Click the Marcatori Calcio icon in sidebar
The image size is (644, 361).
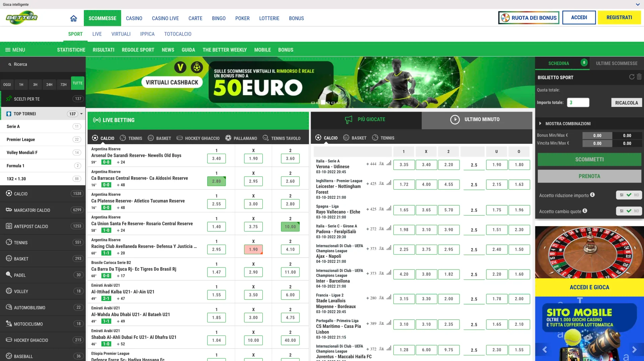(x=9, y=210)
